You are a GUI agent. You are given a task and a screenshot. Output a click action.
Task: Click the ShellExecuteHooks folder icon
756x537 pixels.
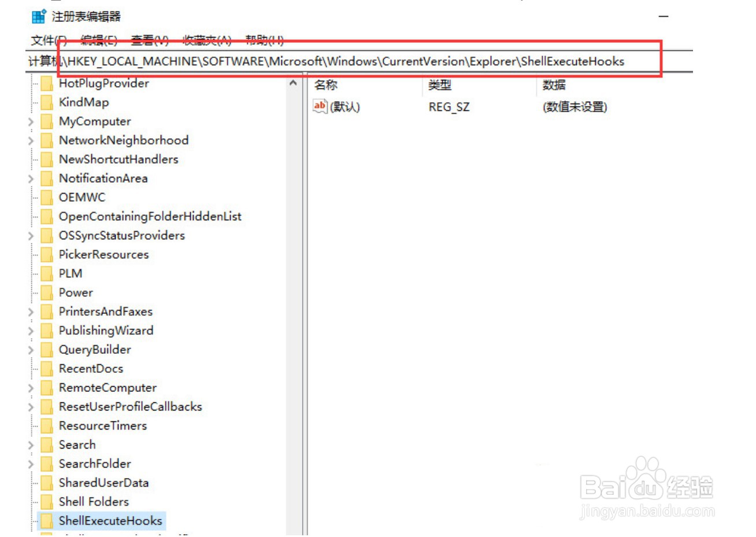click(x=46, y=521)
